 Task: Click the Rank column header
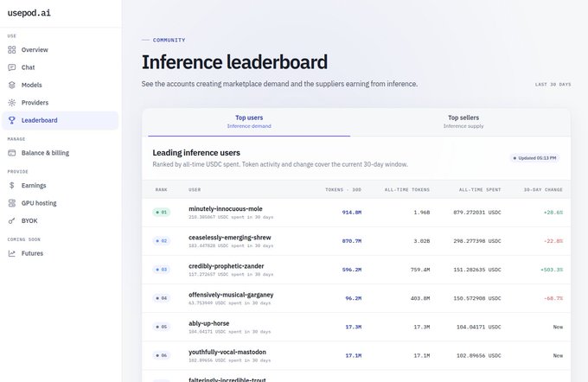pyautogui.click(x=161, y=189)
